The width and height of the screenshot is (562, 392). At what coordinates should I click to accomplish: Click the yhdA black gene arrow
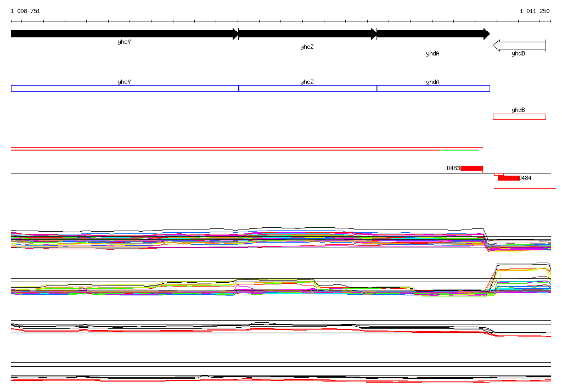[x=434, y=34]
